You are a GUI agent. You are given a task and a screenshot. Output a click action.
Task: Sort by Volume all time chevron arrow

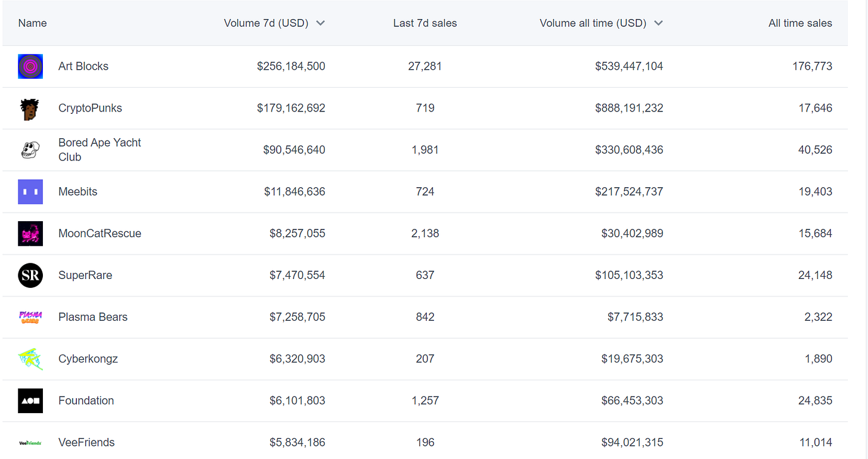point(658,23)
